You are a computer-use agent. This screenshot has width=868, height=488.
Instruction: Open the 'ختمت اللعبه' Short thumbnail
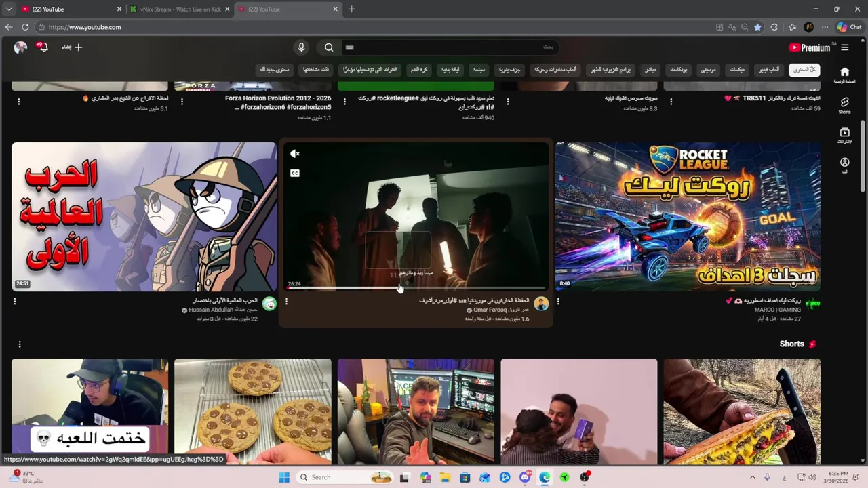[90, 411]
